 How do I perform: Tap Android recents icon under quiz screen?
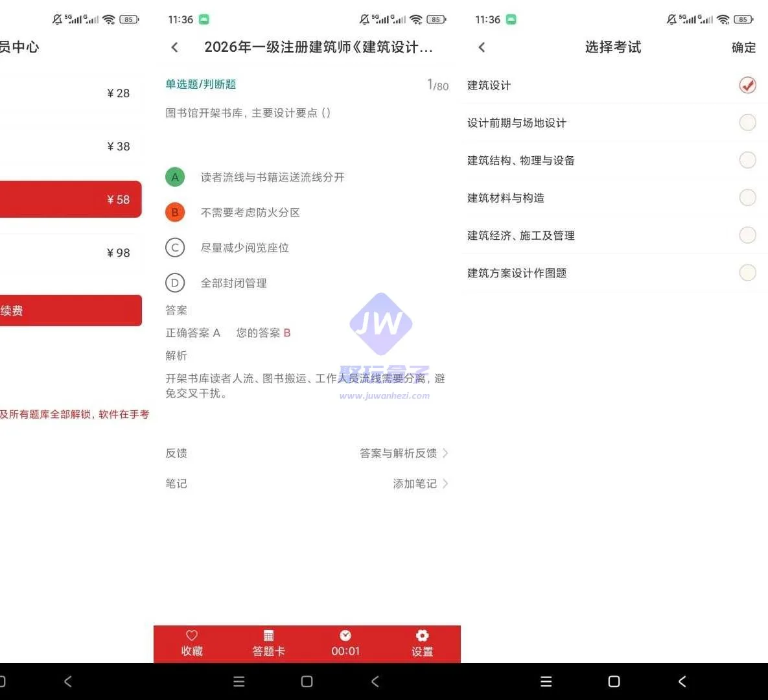[239, 681]
